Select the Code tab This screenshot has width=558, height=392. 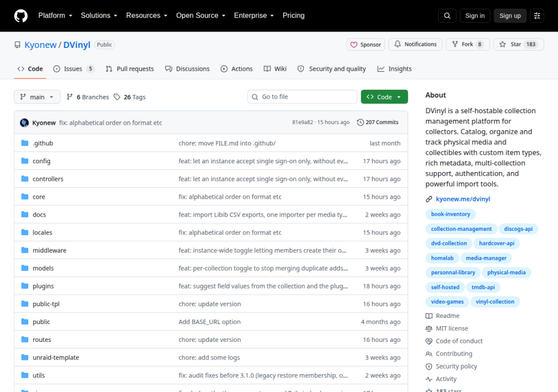tap(31, 69)
